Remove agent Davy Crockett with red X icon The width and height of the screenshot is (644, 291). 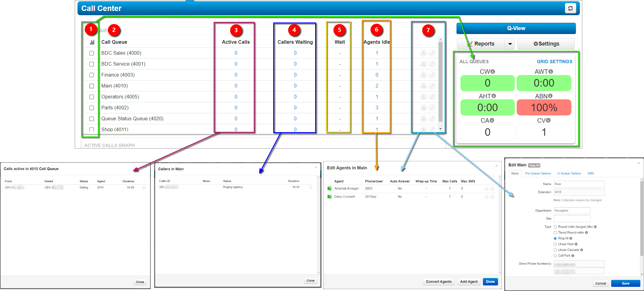(492, 197)
